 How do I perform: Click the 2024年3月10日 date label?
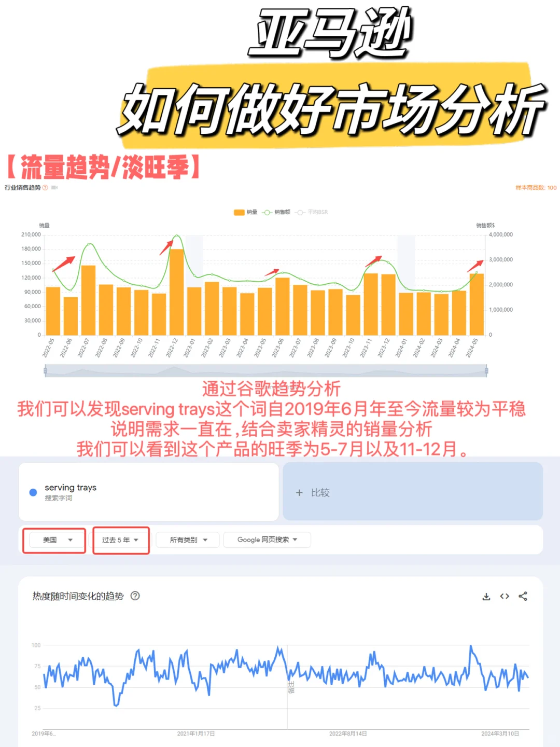pyautogui.click(x=500, y=734)
